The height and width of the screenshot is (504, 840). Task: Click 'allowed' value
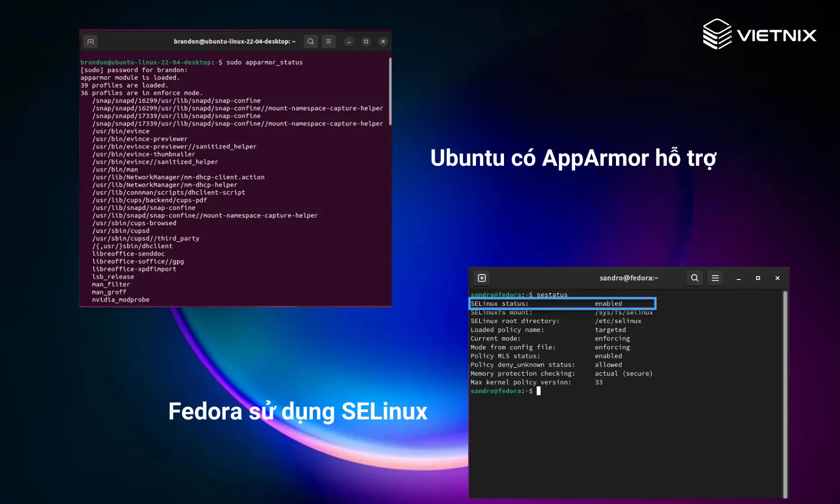pyautogui.click(x=608, y=365)
